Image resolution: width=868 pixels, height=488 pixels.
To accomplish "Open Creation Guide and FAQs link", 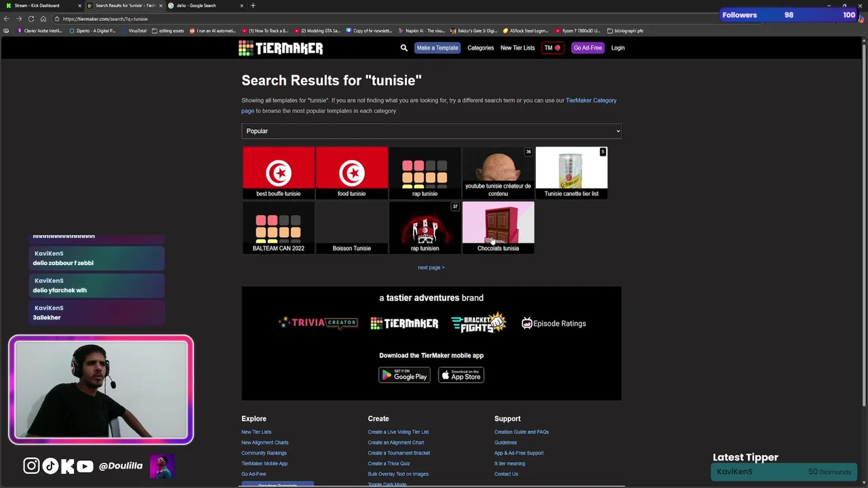I will click(521, 432).
